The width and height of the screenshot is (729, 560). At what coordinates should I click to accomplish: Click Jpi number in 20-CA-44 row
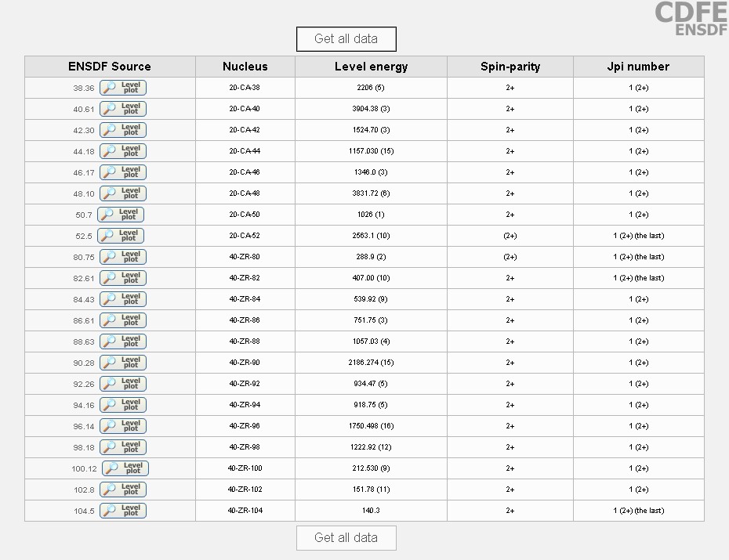pyautogui.click(x=639, y=151)
